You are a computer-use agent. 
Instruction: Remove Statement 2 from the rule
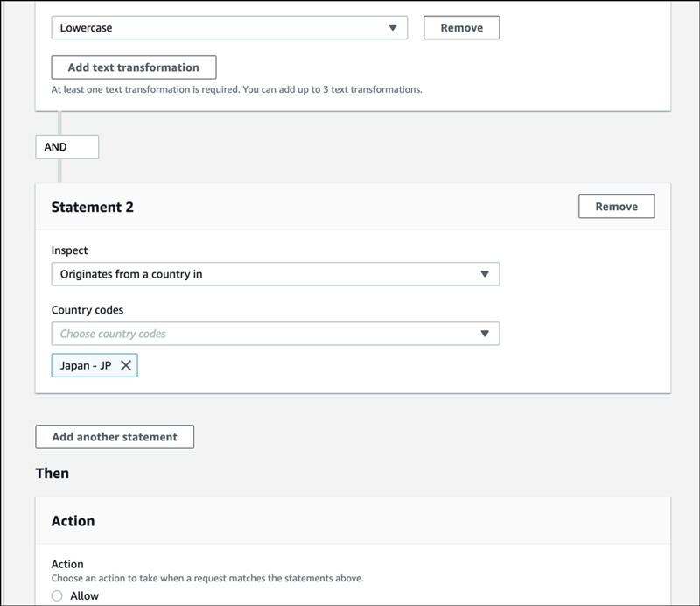click(616, 207)
